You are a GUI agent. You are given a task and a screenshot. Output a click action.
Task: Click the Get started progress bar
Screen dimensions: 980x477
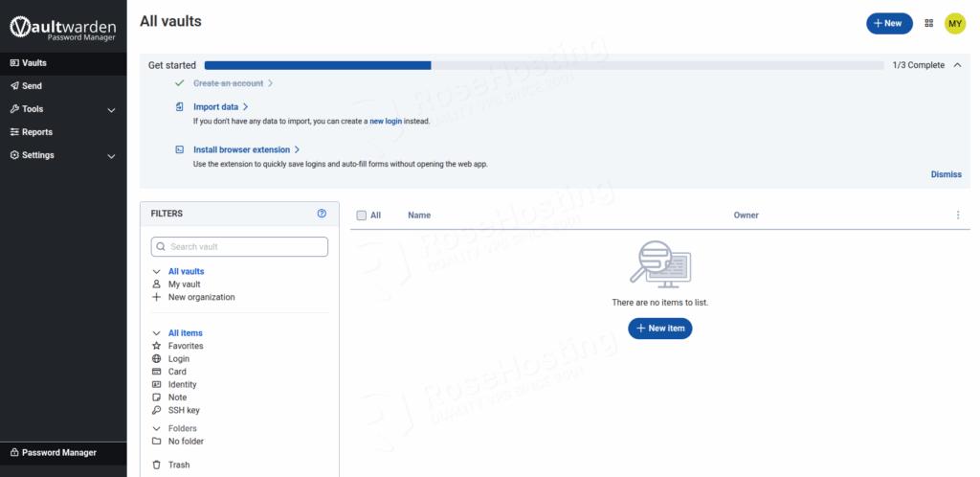point(544,65)
